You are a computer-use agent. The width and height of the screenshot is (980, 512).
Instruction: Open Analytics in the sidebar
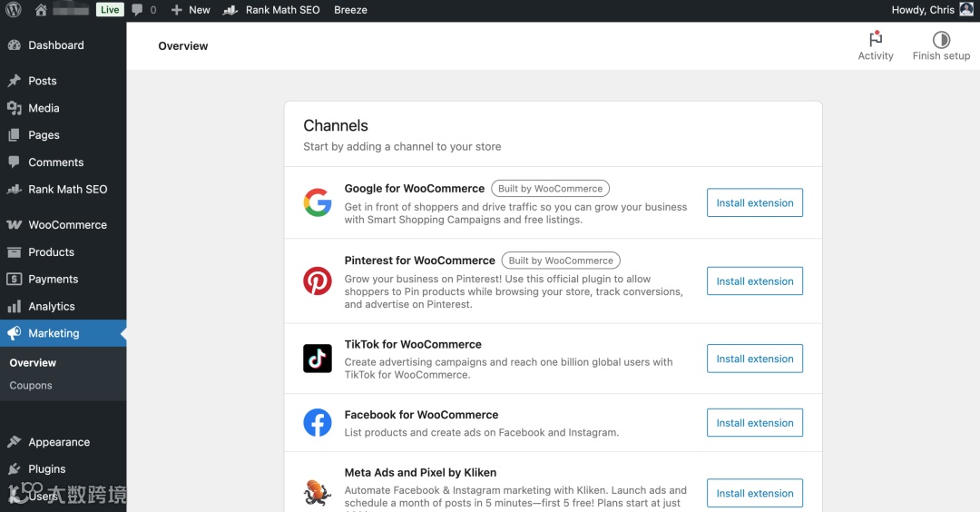(x=51, y=307)
